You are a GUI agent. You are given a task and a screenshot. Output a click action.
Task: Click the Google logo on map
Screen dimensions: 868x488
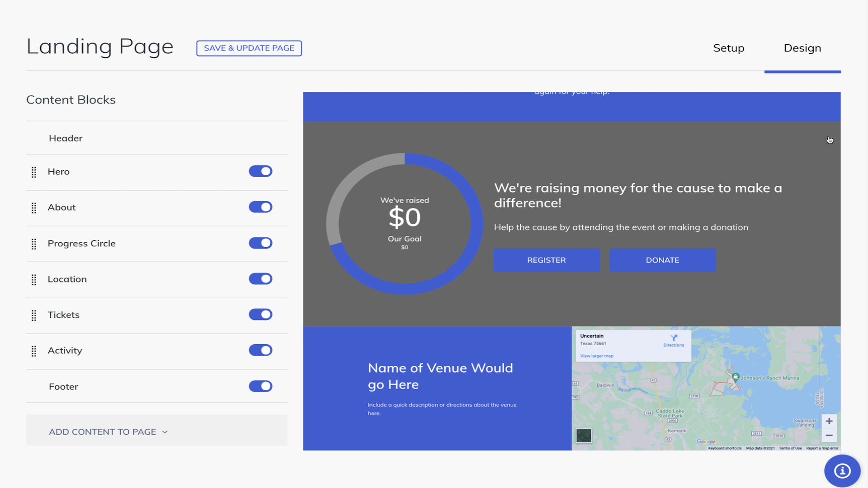(x=706, y=441)
